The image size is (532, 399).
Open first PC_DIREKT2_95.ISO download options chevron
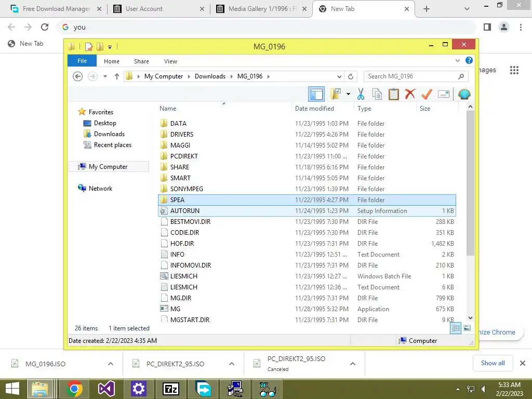pos(232,364)
